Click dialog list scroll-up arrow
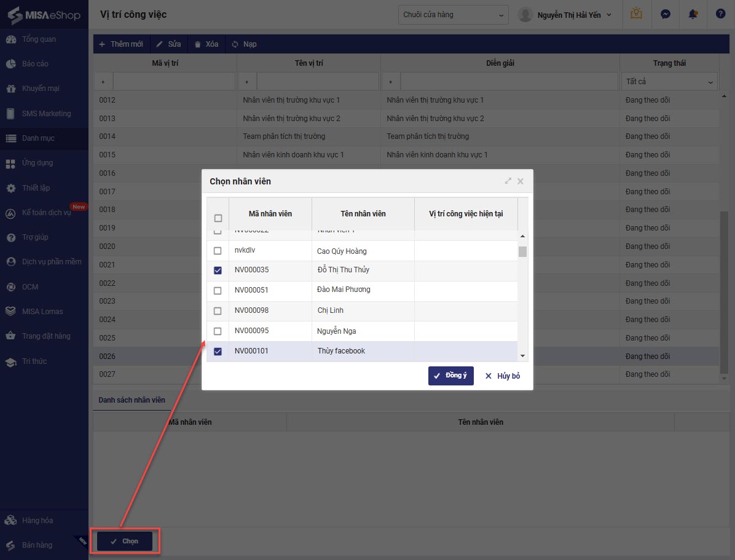Viewport: 735px width, 560px height. point(522,236)
